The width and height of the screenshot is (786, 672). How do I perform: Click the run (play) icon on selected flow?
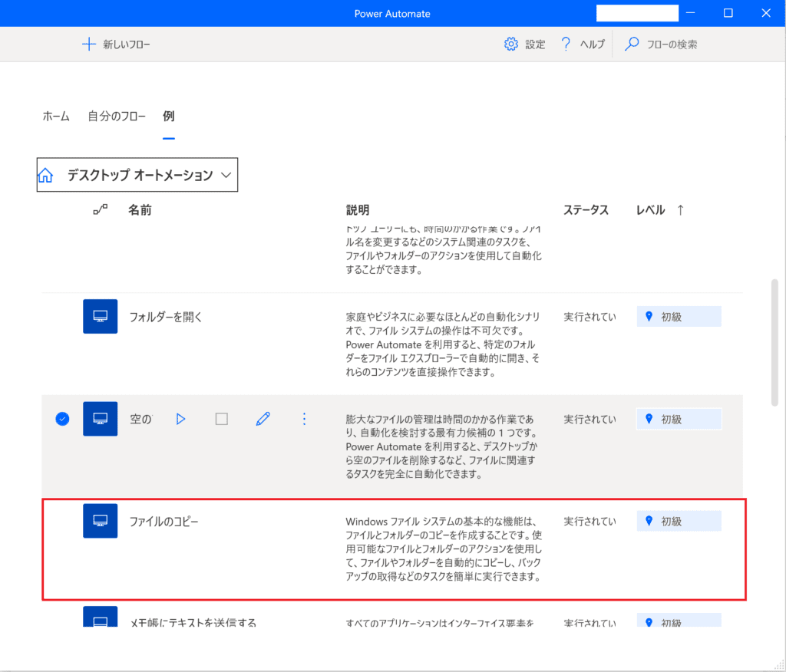pos(181,419)
